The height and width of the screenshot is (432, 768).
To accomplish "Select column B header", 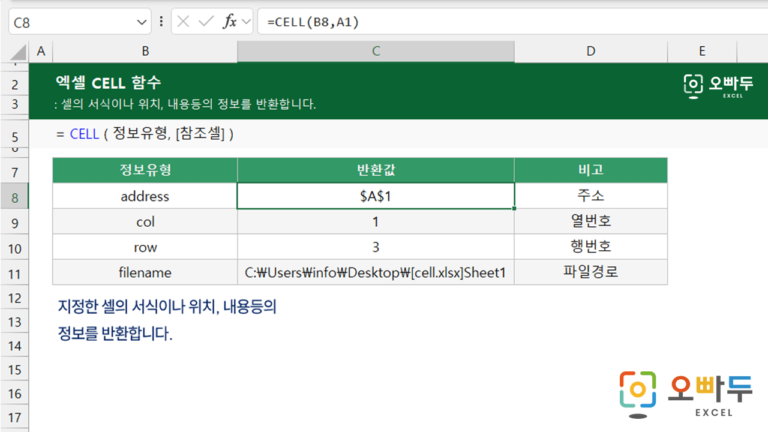I will (145, 51).
